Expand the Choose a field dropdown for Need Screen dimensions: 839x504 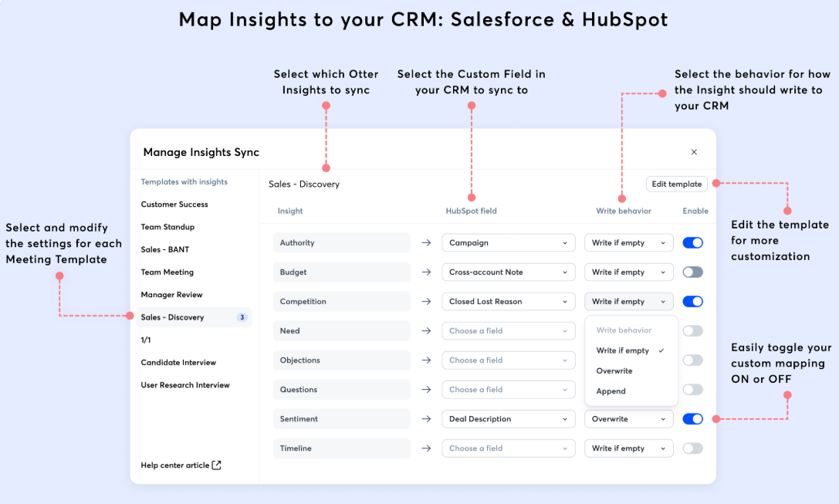[509, 330]
